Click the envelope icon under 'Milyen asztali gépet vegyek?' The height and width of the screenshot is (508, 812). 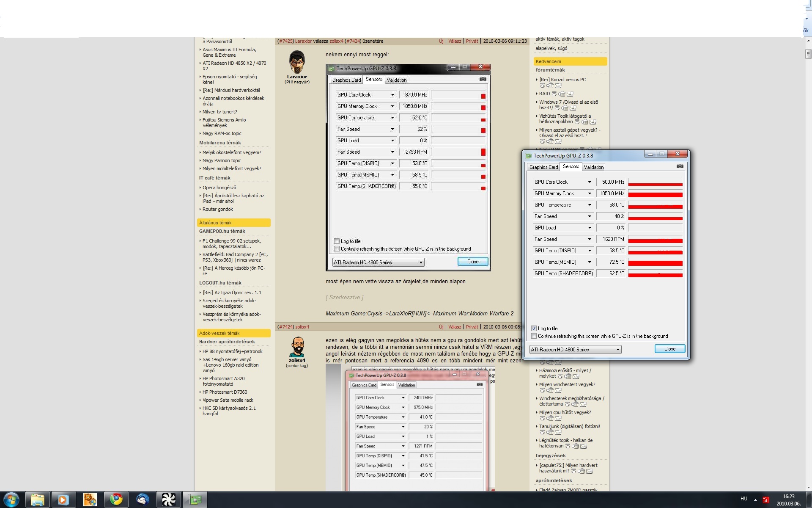[x=558, y=141]
